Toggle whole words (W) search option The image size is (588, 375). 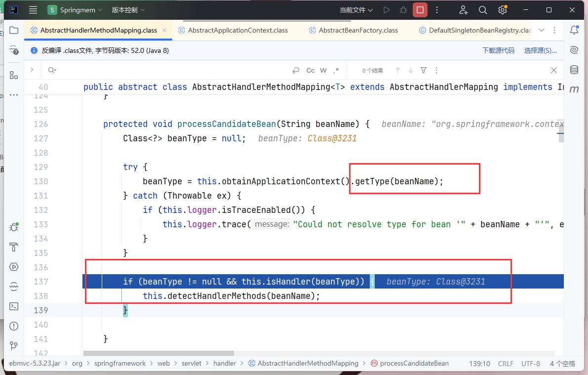(x=323, y=71)
